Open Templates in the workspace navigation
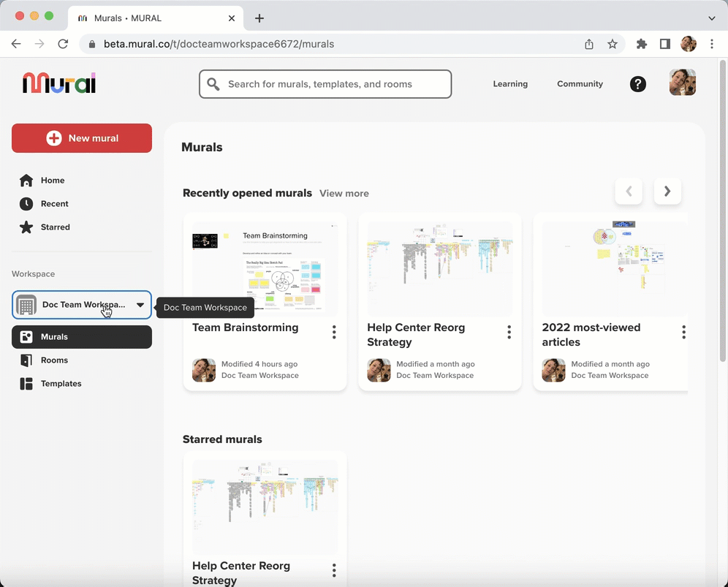The width and height of the screenshot is (728, 587). pos(61,384)
